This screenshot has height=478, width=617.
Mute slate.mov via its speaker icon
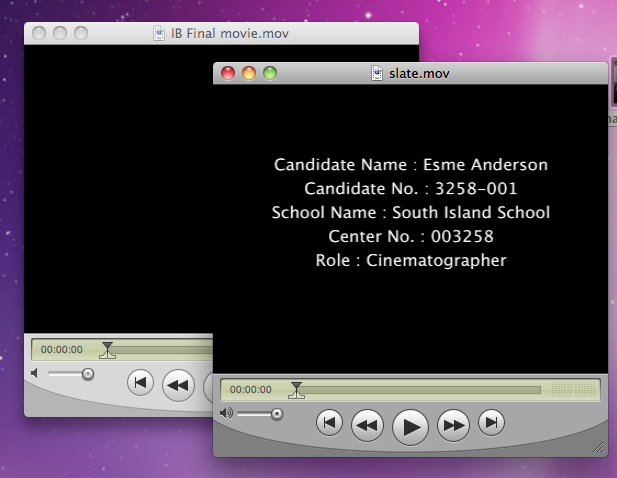click(226, 413)
